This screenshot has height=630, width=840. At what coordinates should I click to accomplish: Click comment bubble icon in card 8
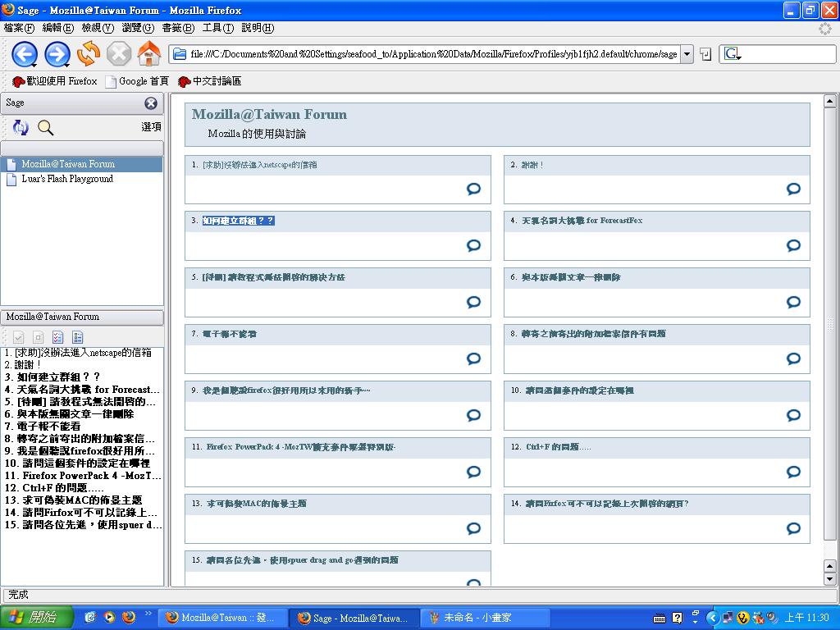point(793,358)
